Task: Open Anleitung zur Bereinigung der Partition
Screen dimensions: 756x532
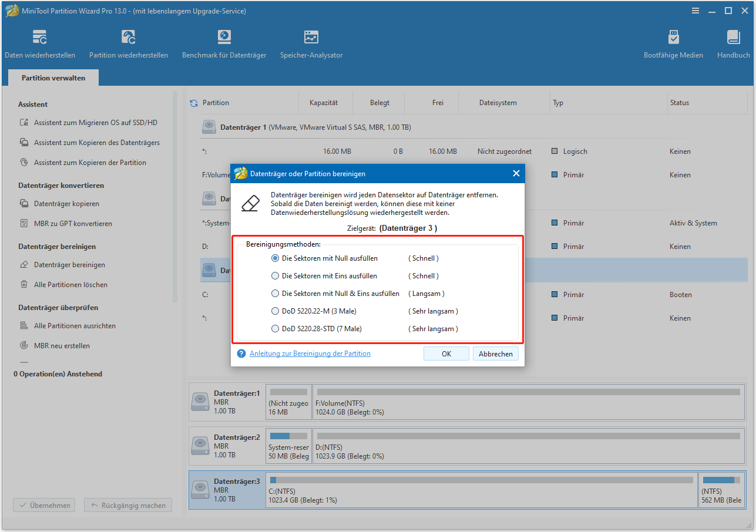Action: pos(310,353)
